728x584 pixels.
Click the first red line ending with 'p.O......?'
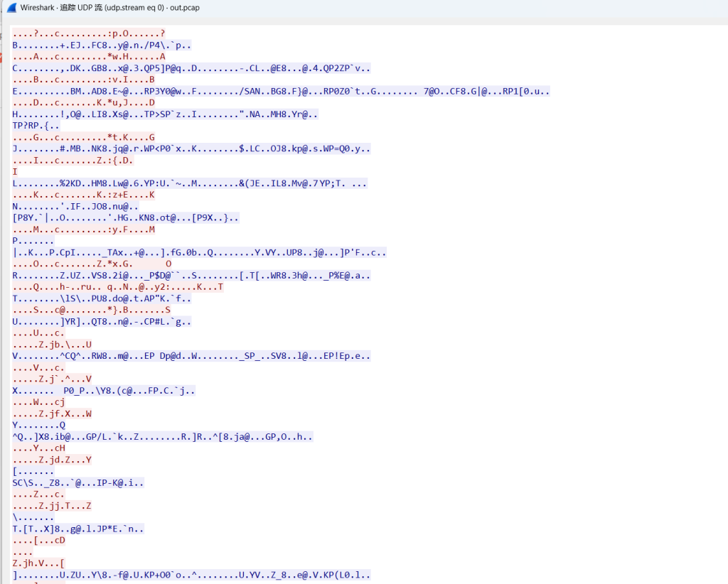pos(89,33)
